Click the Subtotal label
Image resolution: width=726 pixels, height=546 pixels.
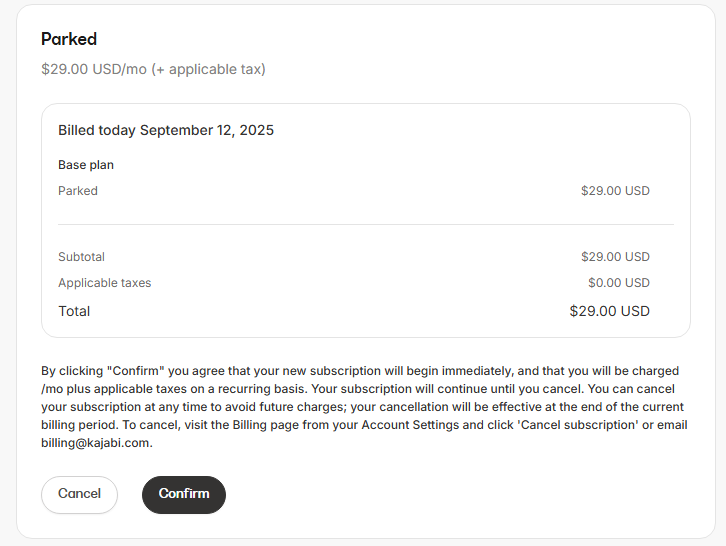click(81, 257)
